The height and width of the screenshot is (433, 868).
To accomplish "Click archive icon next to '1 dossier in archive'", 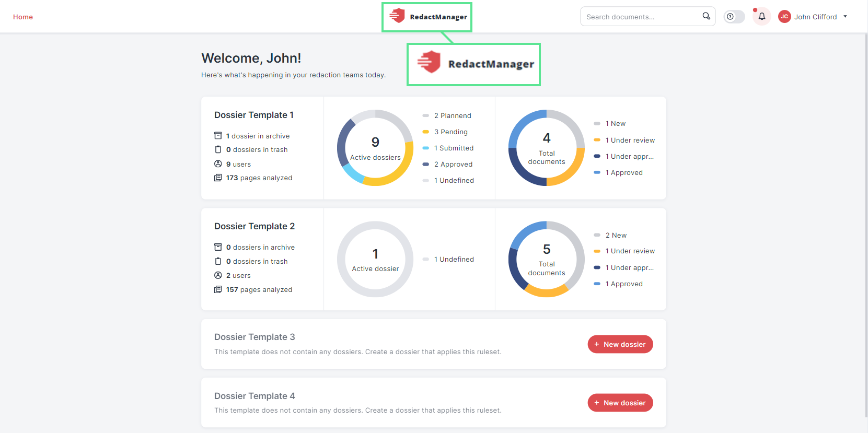I will [218, 136].
